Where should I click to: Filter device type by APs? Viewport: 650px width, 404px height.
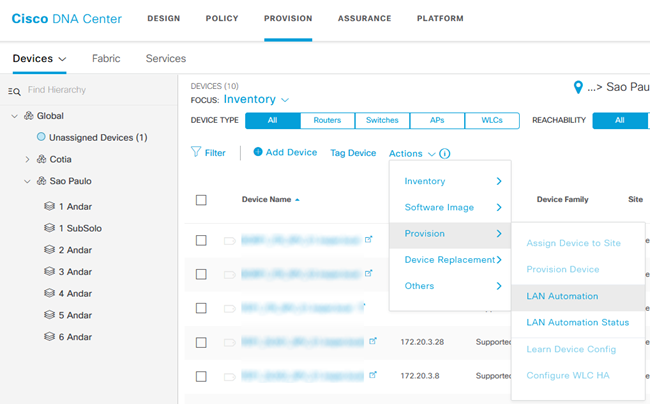(x=437, y=120)
